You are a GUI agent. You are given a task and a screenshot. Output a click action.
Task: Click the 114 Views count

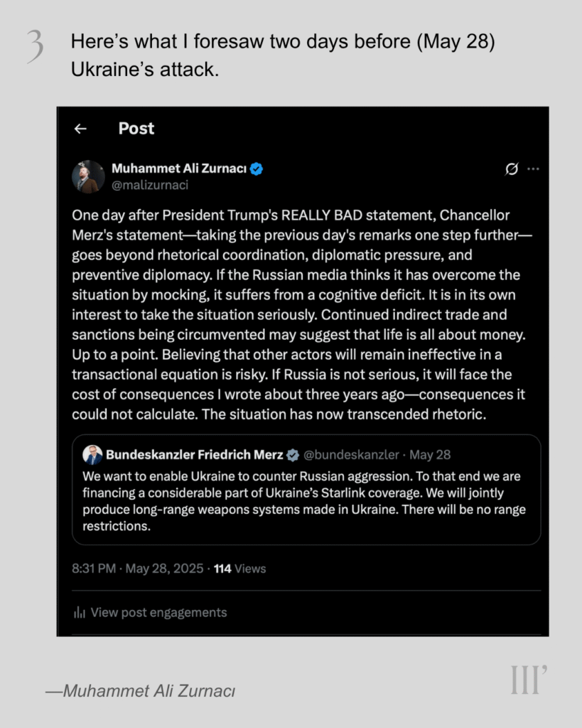click(x=239, y=569)
